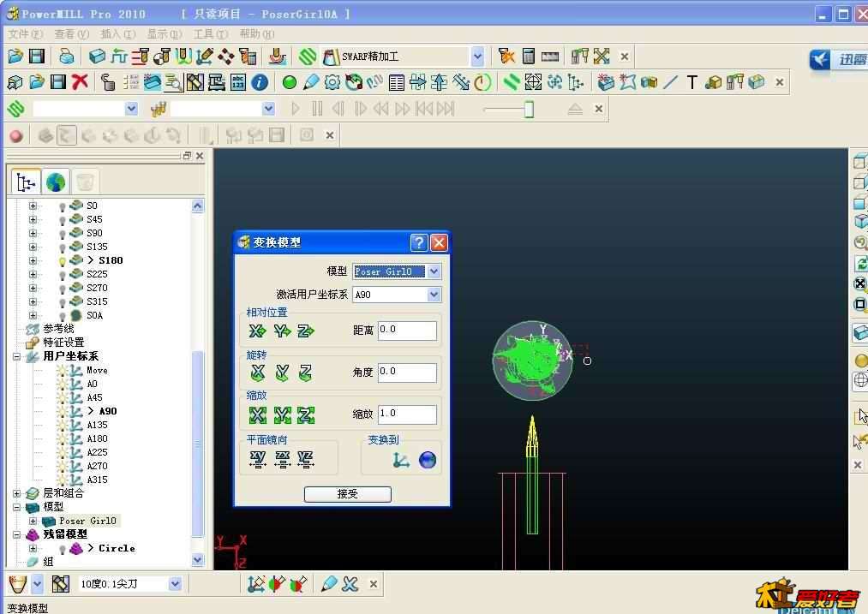Transform to world globe icon in 变换到
This screenshot has width=868, height=614.
428,460
